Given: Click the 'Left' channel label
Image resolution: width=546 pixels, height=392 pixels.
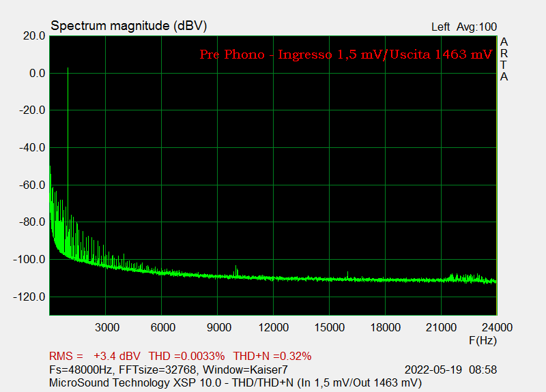Looking at the screenshot, I should click(x=440, y=27).
